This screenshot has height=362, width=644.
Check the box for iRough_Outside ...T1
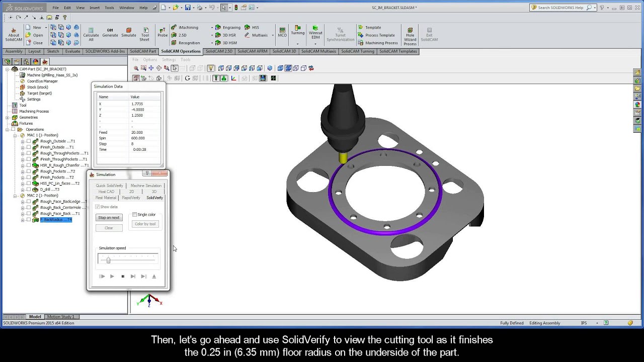click(28, 141)
